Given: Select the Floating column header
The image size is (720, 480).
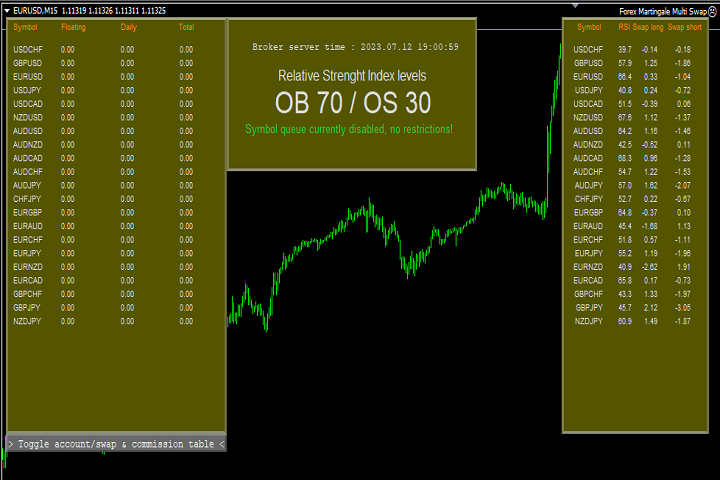Looking at the screenshot, I should tap(73, 27).
